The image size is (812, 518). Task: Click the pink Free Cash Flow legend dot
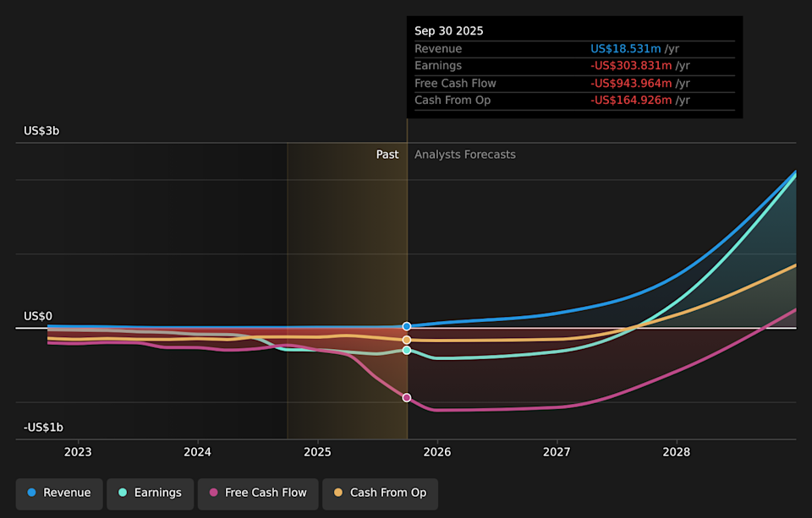click(x=214, y=493)
